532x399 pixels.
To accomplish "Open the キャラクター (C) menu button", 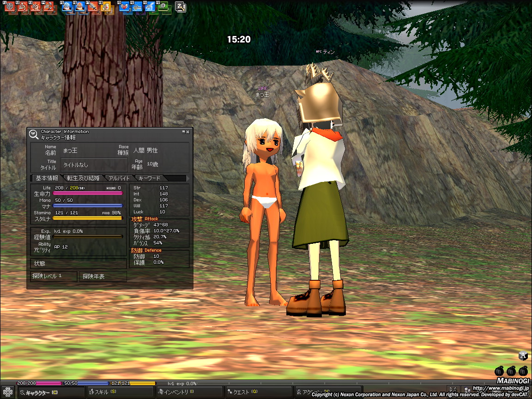I will pyautogui.click(x=51, y=393).
